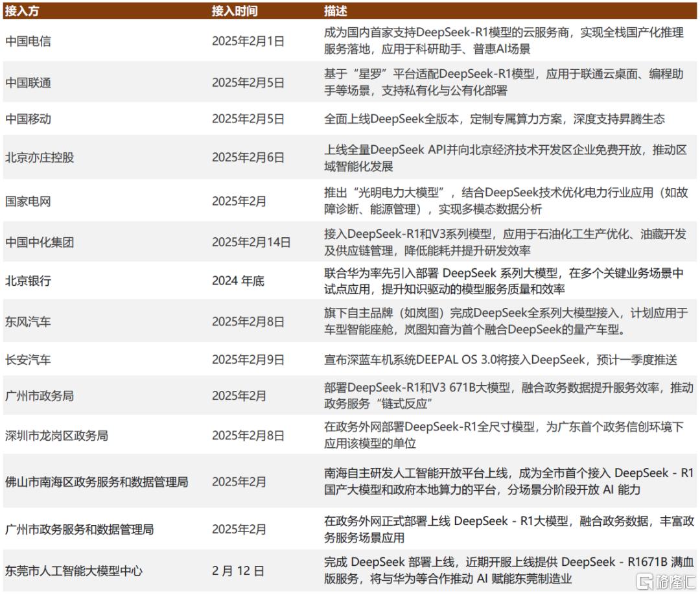Click the date 2025年2月6日
The height and width of the screenshot is (595, 700).
[248, 157]
